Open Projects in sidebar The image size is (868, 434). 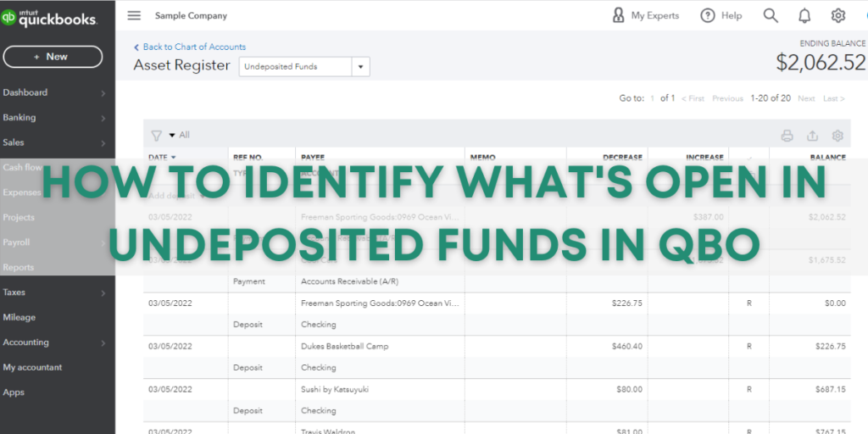click(x=19, y=218)
